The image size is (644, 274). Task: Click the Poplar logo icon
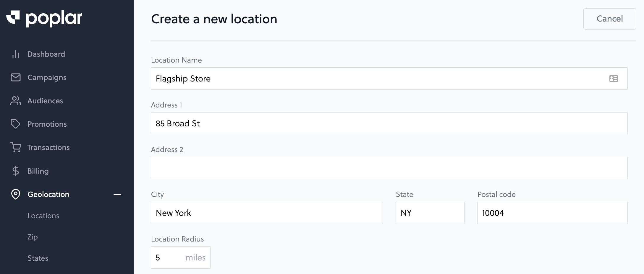coord(13,17)
